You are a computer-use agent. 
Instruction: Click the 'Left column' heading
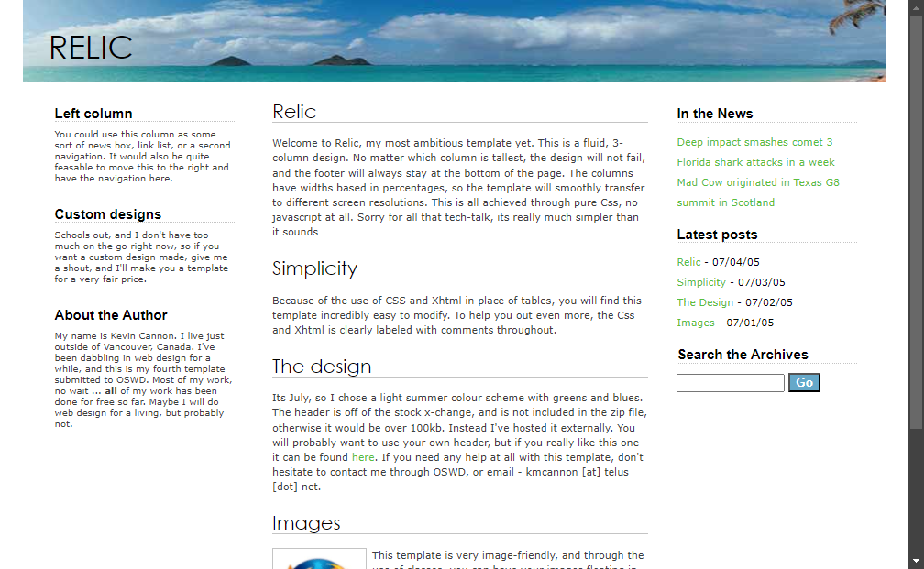[93, 114]
